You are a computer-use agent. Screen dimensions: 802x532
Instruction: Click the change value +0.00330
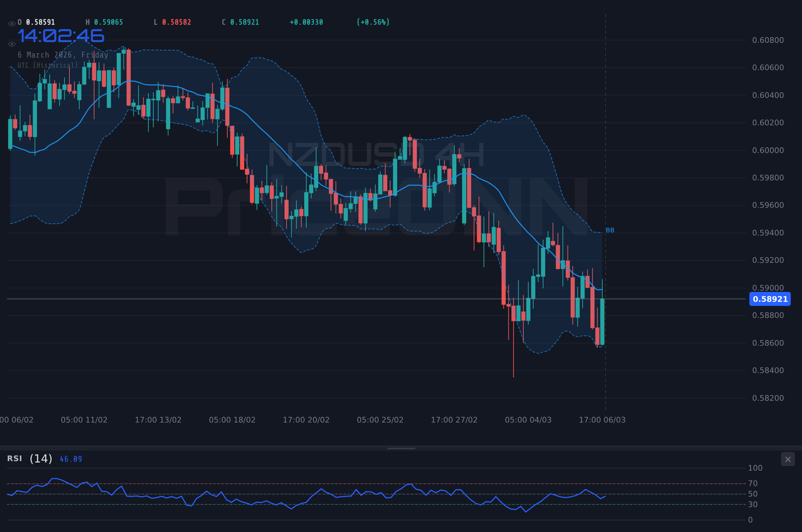306,22
